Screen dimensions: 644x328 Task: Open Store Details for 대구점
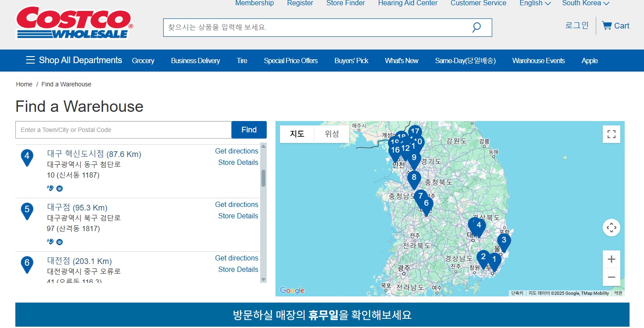[238, 216]
